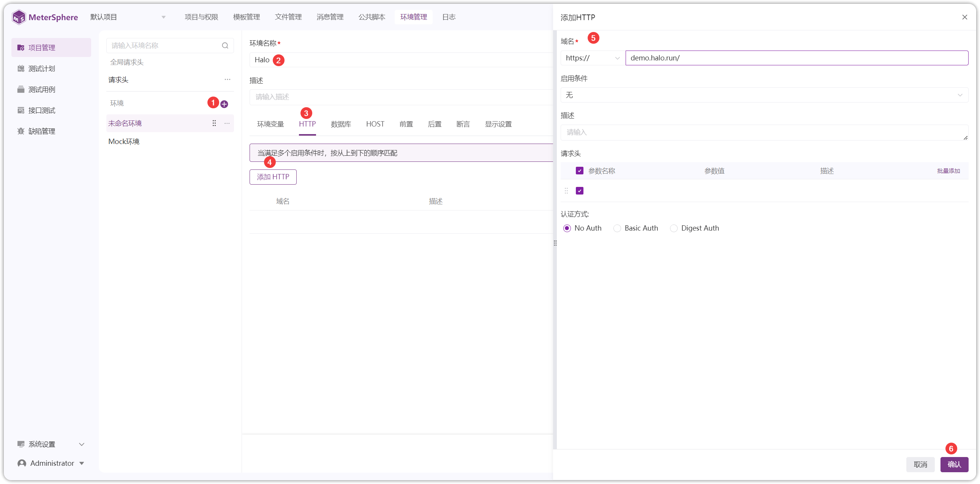Screen dimensions: 980x484
Task: Click the 确认 button
Action: click(x=954, y=465)
